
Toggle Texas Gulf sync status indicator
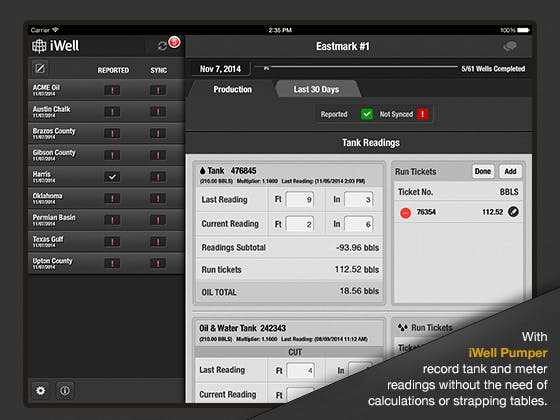(x=158, y=242)
